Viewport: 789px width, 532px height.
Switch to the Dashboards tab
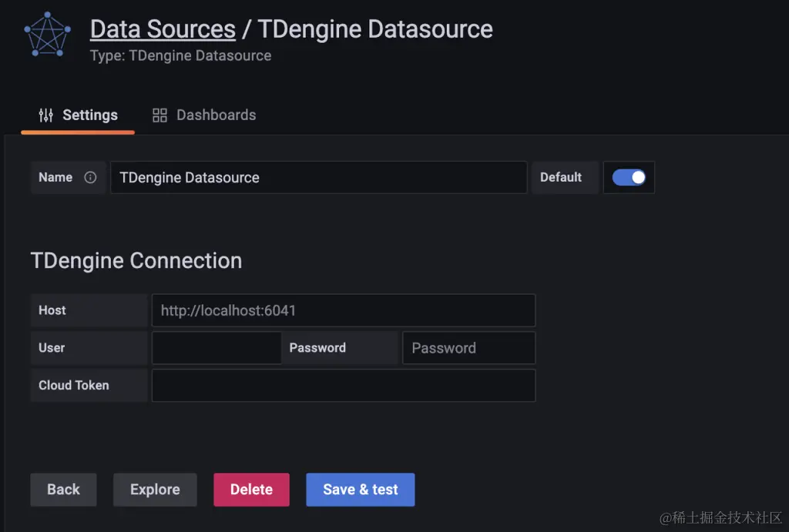tap(216, 115)
